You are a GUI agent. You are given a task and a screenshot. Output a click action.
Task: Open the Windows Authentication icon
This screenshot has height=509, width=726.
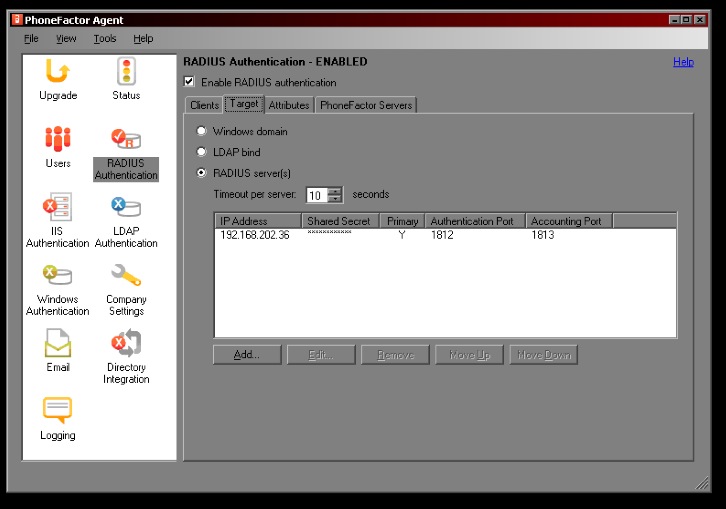click(x=57, y=277)
